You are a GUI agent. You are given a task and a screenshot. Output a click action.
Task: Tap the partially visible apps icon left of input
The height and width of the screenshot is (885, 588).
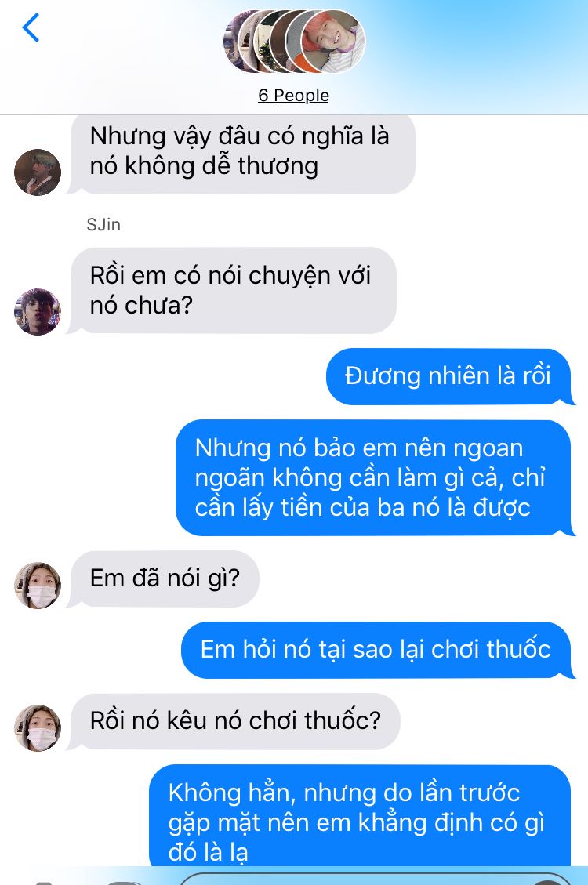(123, 882)
